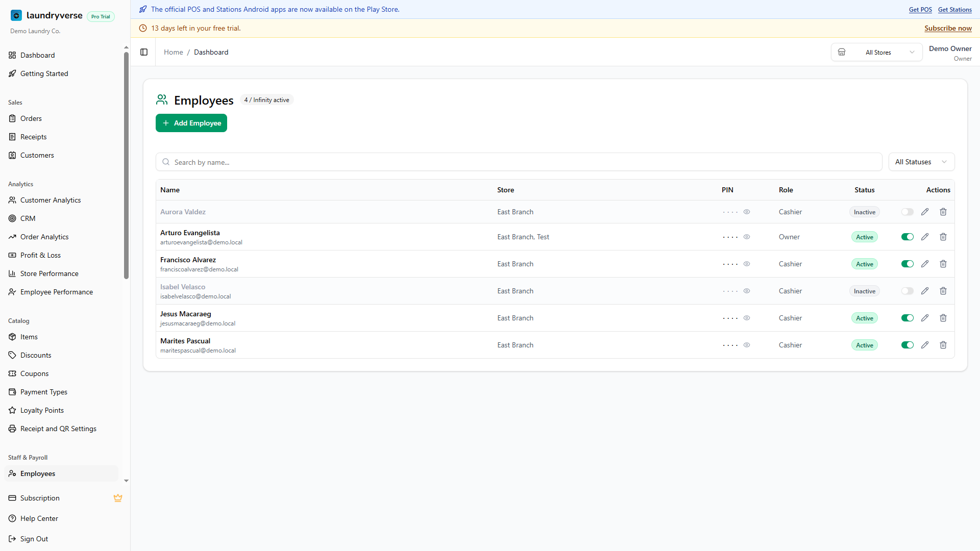Open Getting Started in sidebar

(61, 73)
